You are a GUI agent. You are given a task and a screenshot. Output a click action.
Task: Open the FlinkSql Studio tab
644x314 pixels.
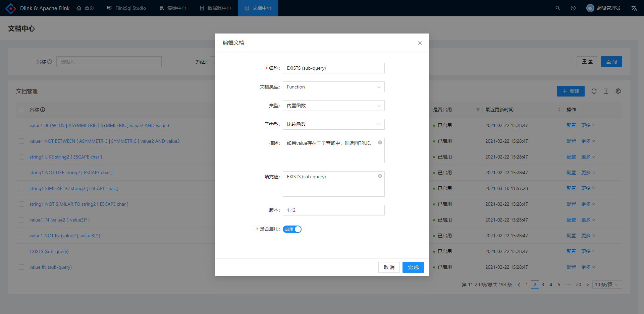click(126, 8)
